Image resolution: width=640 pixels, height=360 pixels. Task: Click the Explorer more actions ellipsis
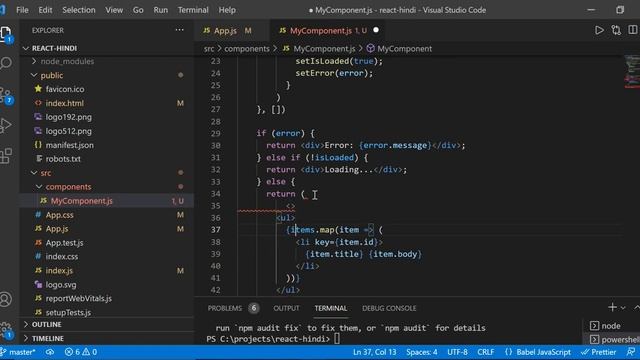point(179,30)
